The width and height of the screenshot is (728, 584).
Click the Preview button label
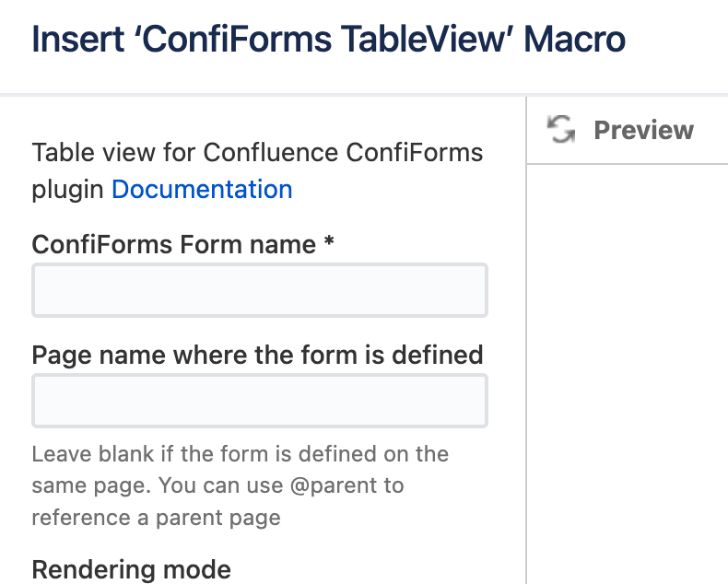tap(643, 130)
